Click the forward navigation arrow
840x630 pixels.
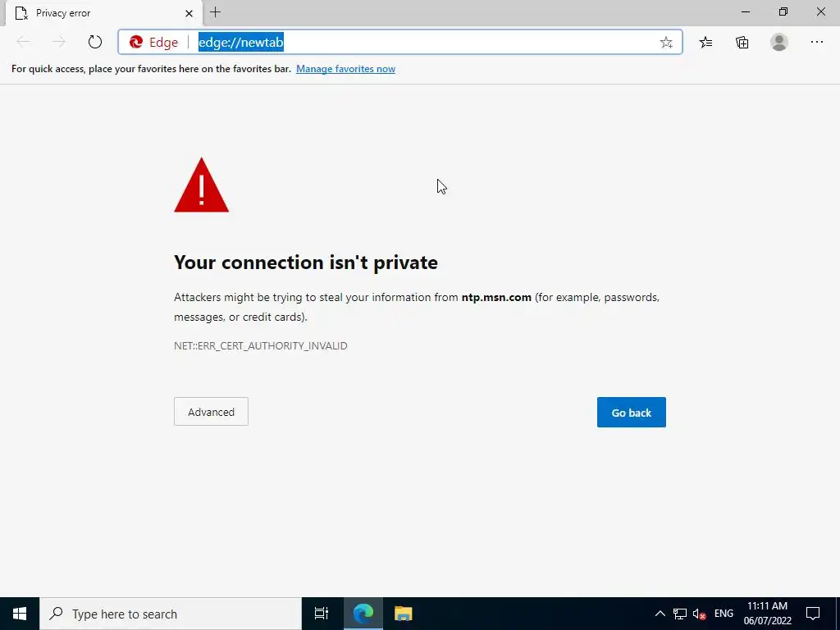59,42
